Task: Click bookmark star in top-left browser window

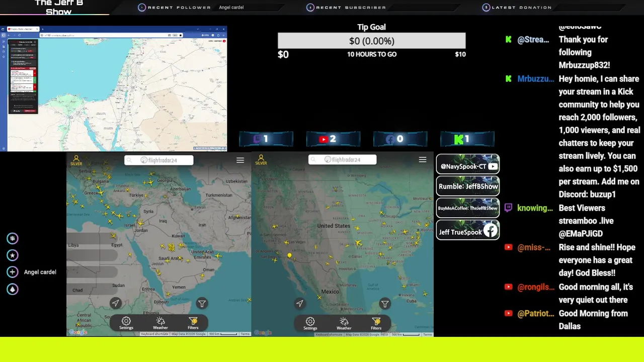Action: [x=181, y=35]
